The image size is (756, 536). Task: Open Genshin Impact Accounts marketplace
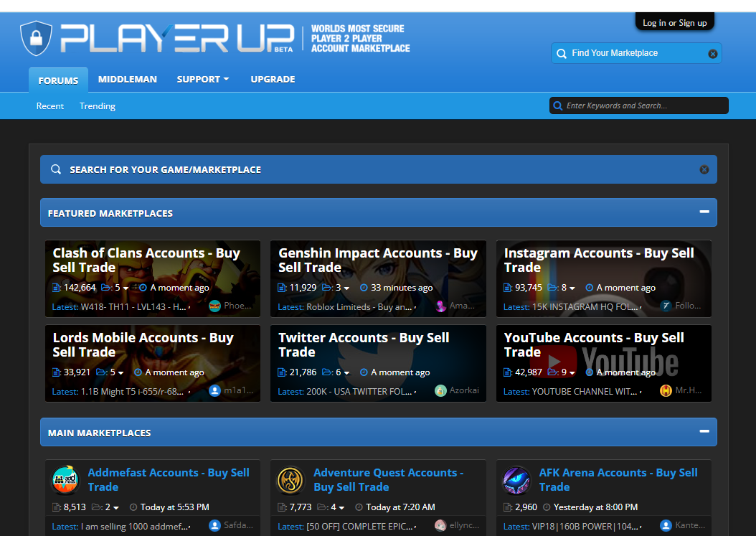point(378,260)
